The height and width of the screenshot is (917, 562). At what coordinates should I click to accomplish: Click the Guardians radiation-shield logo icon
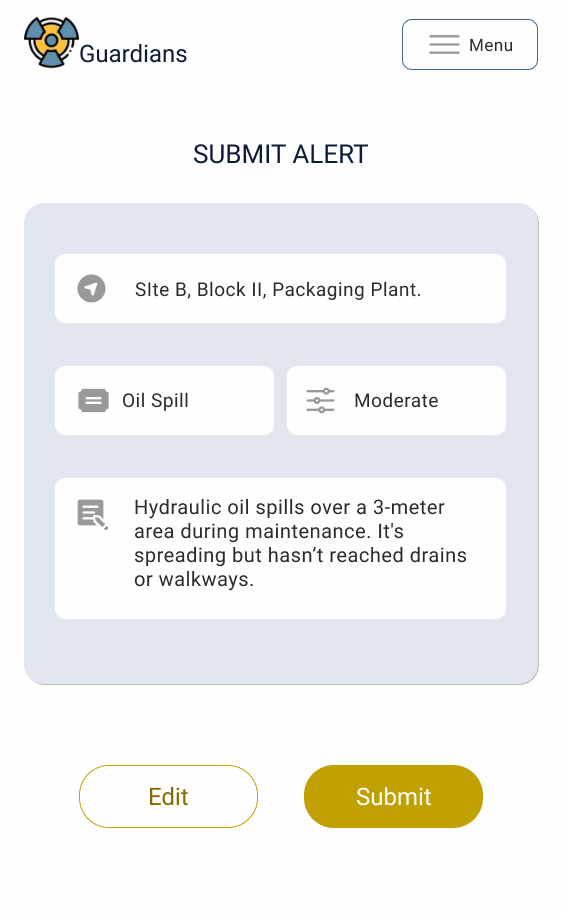(x=51, y=42)
